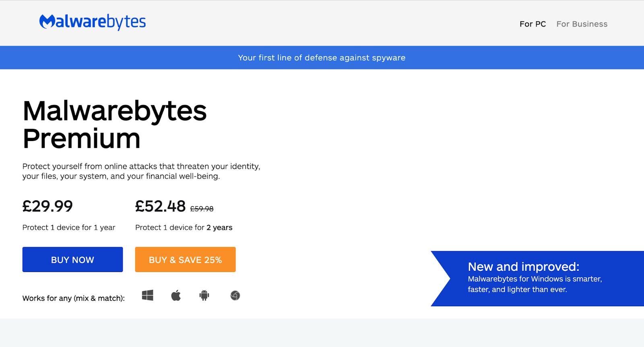Click the orange BUY & SAVE 25% button

[x=185, y=260]
